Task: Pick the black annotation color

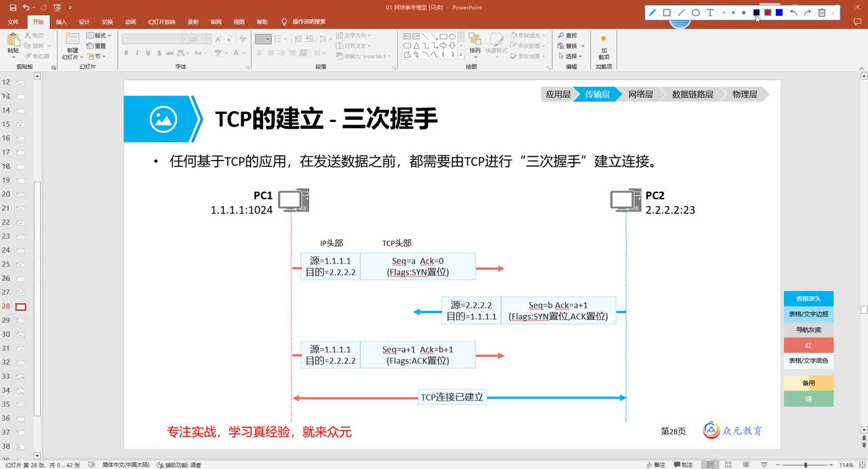Action: (757, 12)
